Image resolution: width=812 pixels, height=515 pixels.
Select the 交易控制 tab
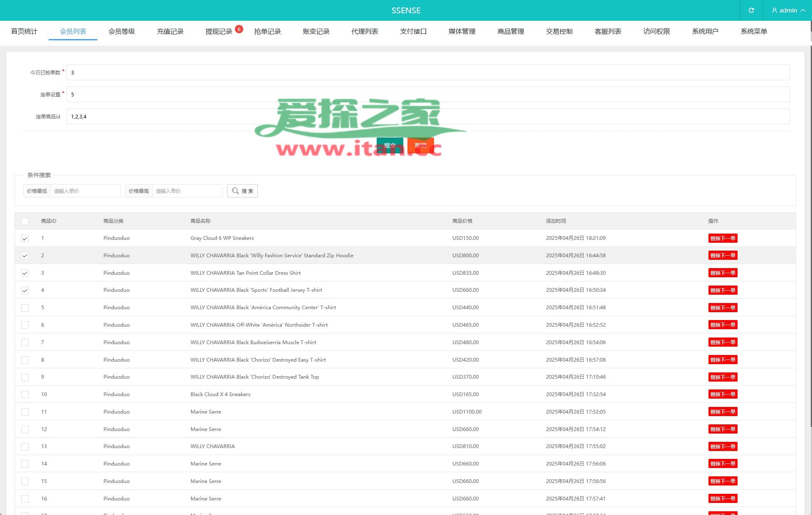point(559,32)
